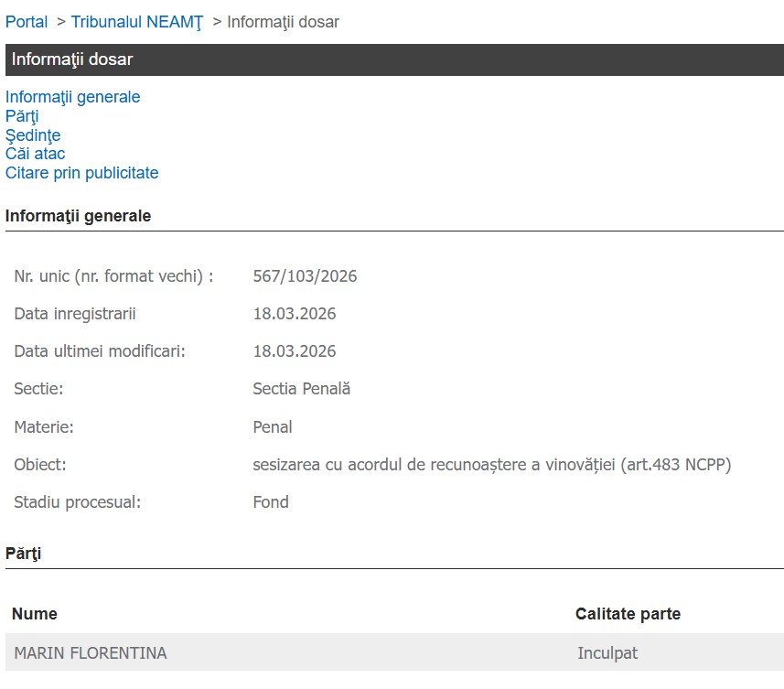Click the Obiect description mentioning art.483 NCPP
784x689 pixels.
[x=491, y=465]
